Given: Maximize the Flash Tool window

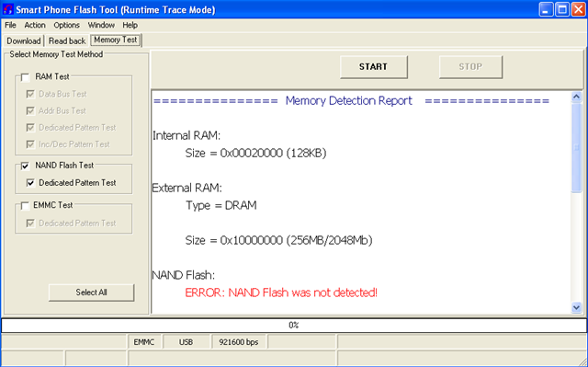Looking at the screenshot, I should click(x=562, y=9).
